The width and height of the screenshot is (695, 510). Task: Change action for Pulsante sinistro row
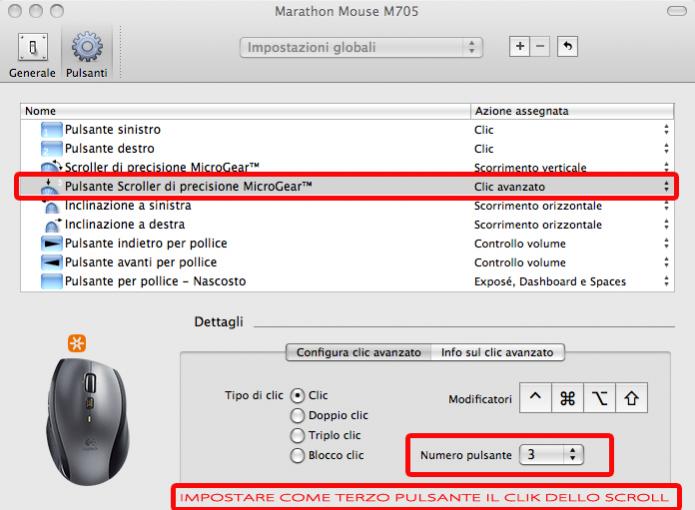click(x=666, y=129)
